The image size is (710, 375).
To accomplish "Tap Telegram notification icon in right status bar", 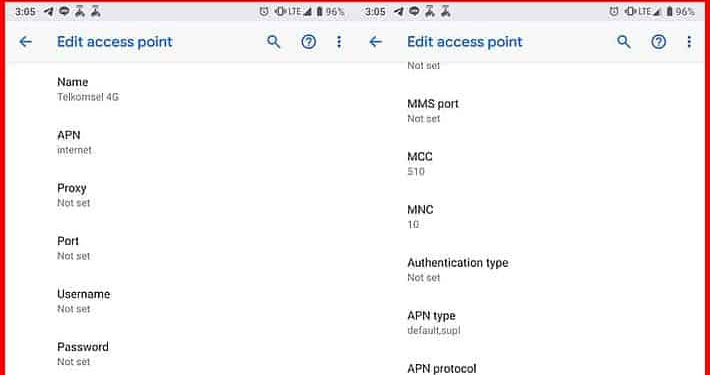I will pyautogui.click(x=398, y=12).
